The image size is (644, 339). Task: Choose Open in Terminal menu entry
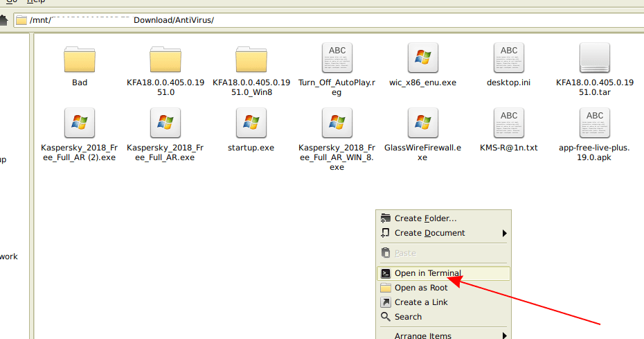coord(444,274)
